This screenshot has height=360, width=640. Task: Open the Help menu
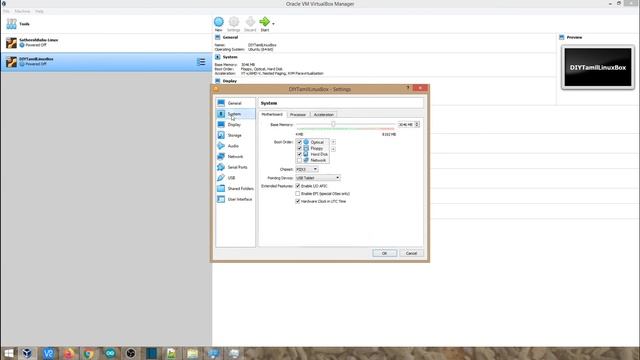[x=39, y=11]
